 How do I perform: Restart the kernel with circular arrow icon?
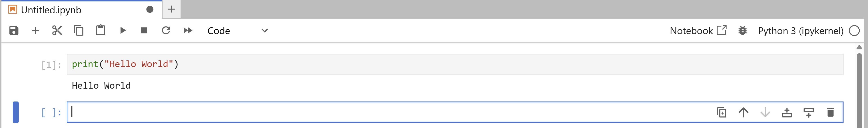click(166, 31)
